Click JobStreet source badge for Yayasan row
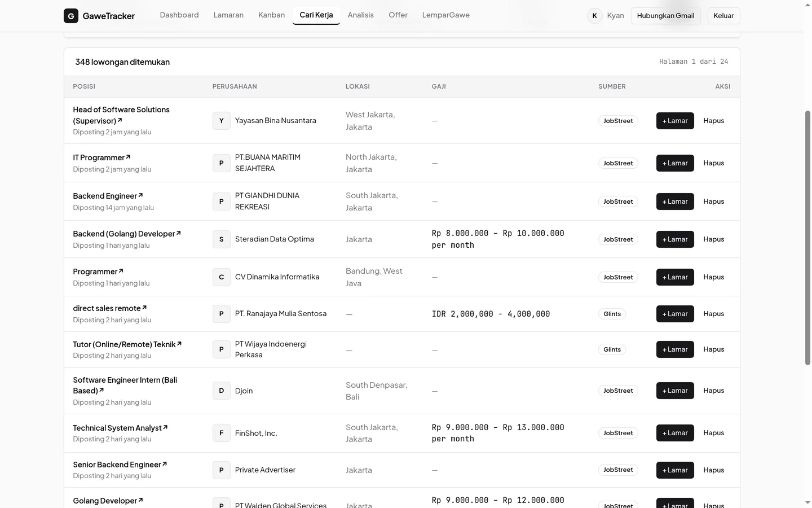 tap(618, 121)
